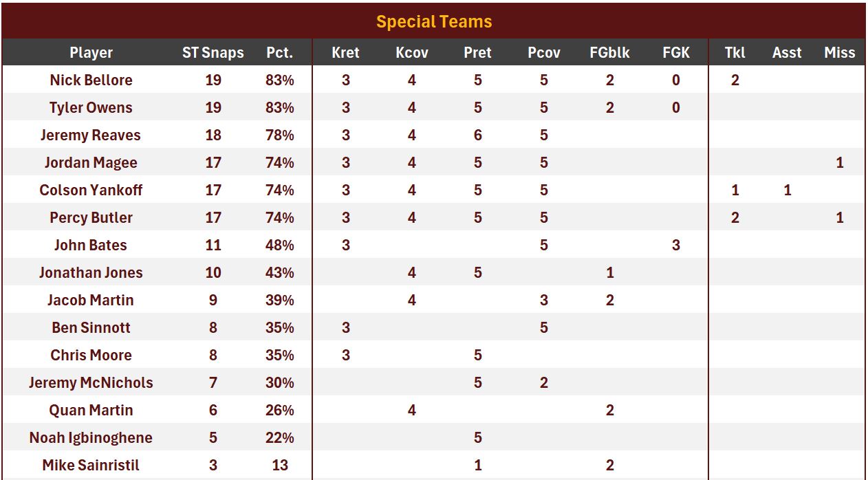This screenshot has height=480, width=868.
Task: Select the Colson Yankoff row name
Action: [91, 190]
